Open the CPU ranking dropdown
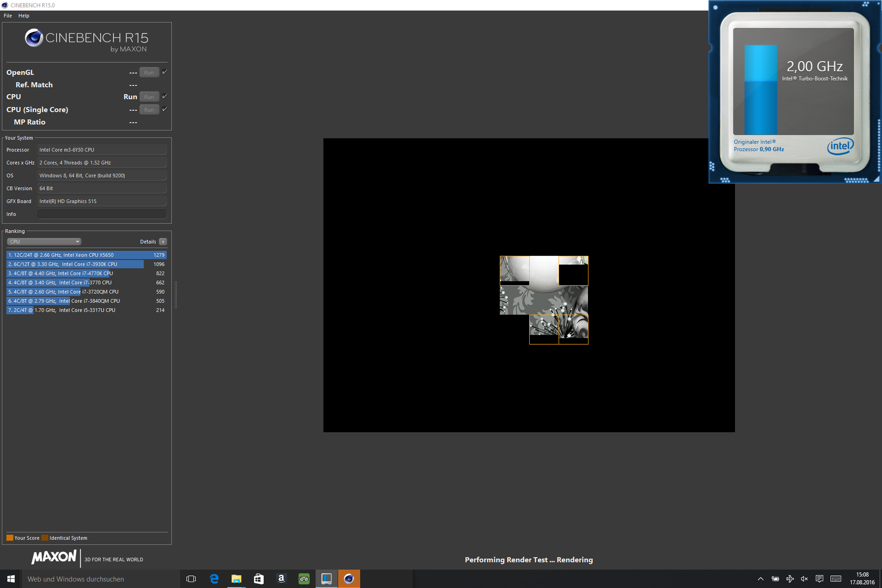The height and width of the screenshot is (588, 882). tap(44, 242)
